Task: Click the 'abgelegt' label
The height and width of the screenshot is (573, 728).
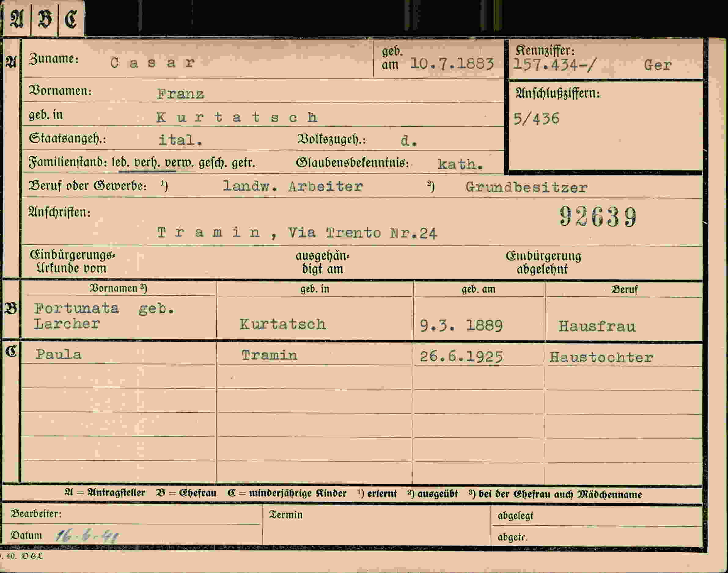Action: (515, 516)
